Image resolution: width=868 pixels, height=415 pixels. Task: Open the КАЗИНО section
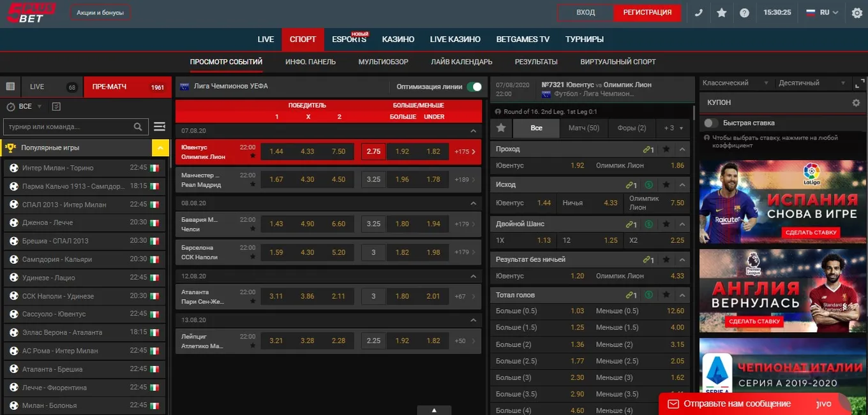pos(398,40)
